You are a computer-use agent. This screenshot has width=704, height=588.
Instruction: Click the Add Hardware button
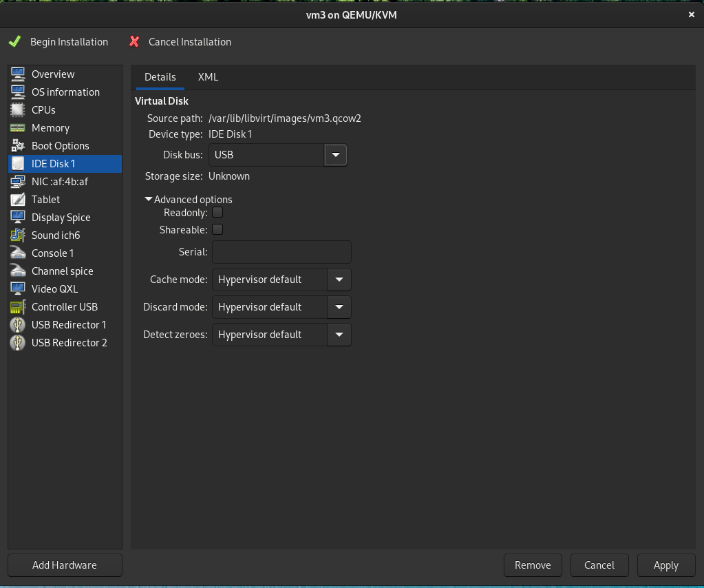click(x=65, y=565)
